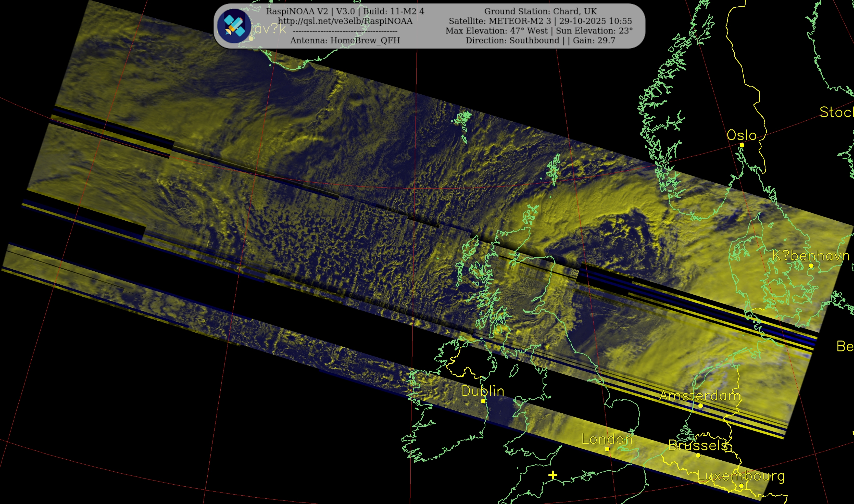Click the RaspiNOAA satellite logo icon

point(234,26)
